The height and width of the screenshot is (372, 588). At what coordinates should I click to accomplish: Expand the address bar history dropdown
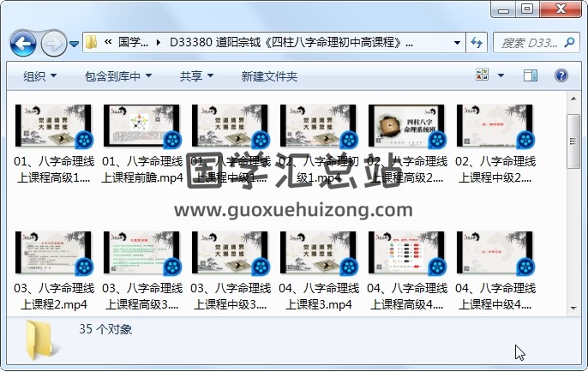pos(457,42)
